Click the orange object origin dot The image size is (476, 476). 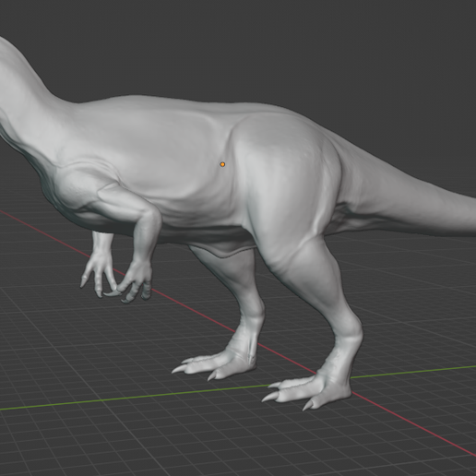click(x=222, y=164)
